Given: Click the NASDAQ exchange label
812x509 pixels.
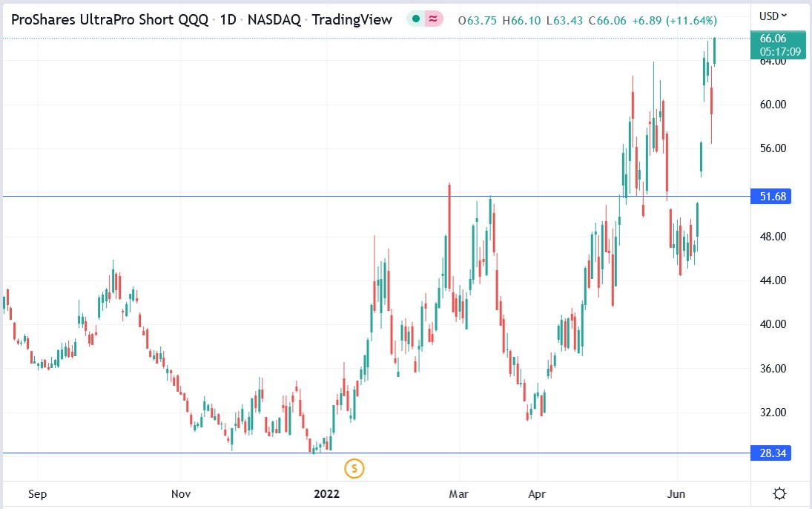Looking at the screenshot, I should tap(274, 20).
